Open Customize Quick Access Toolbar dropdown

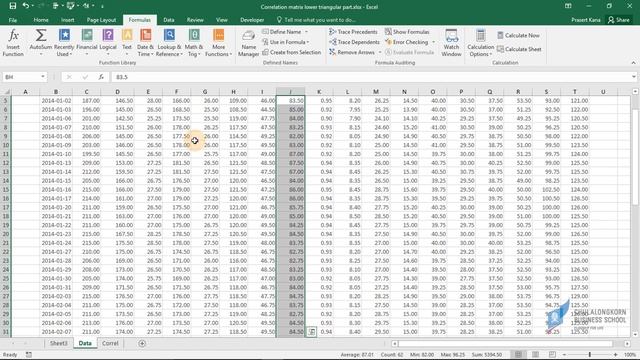click(102, 6)
